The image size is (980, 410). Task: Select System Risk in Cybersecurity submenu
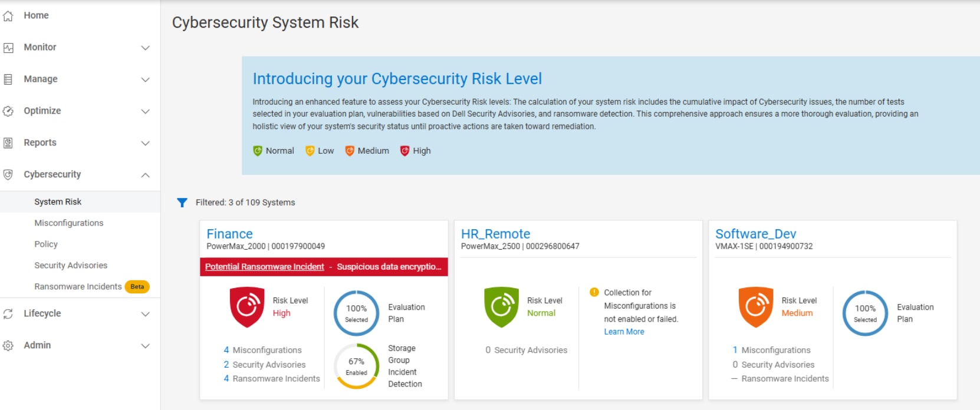[80, 201]
